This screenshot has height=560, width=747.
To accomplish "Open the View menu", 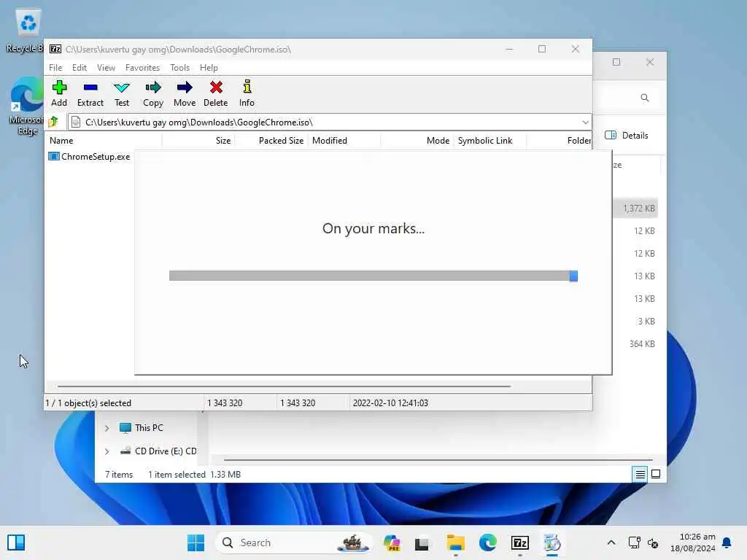I will pos(106,68).
